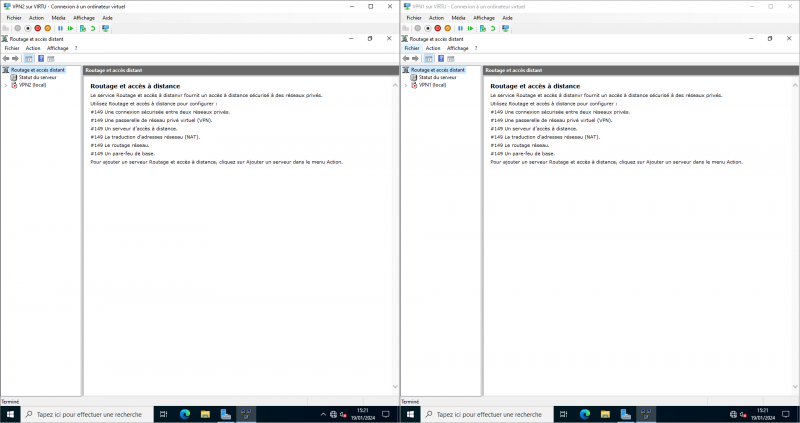Open Affichage menu of VPN1 sur VIRTU window
Viewport: 800px width, 423px height.
[x=484, y=18]
